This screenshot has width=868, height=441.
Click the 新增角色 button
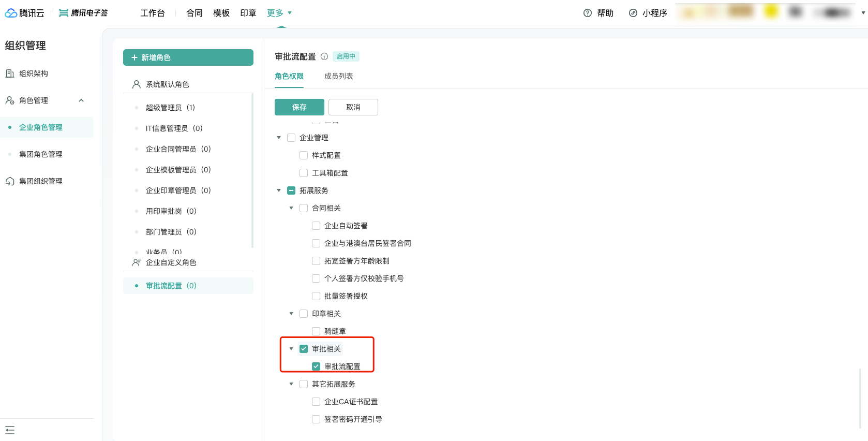pyautogui.click(x=188, y=57)
